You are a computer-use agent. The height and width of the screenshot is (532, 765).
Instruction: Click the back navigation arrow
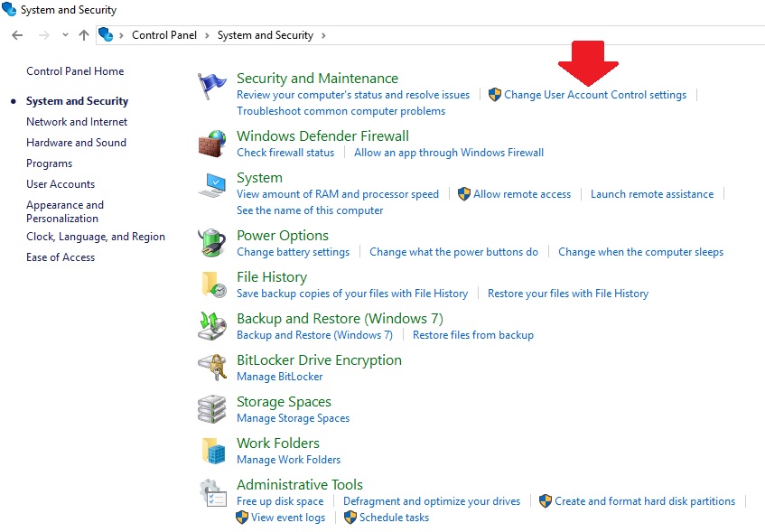click(x=16, y=35)
